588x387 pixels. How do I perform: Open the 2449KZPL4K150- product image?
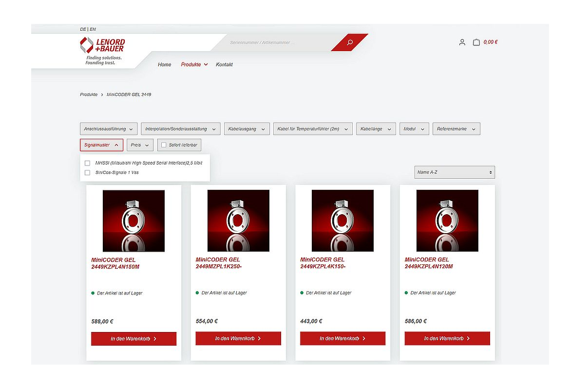[x=342, y=221]
